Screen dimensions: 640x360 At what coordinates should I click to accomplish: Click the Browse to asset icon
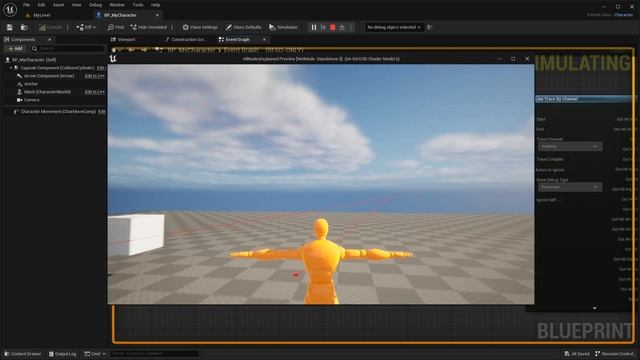(x=24, y=27)
